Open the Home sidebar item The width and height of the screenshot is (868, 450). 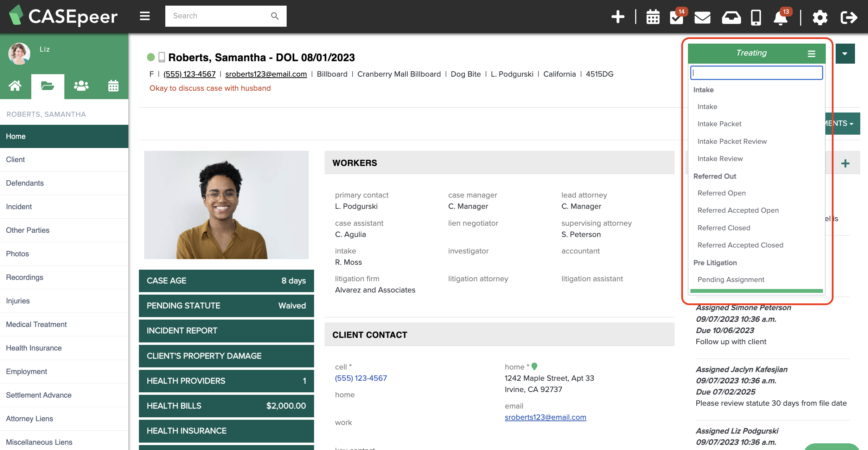pyautogui.click(x=64, y=136)
